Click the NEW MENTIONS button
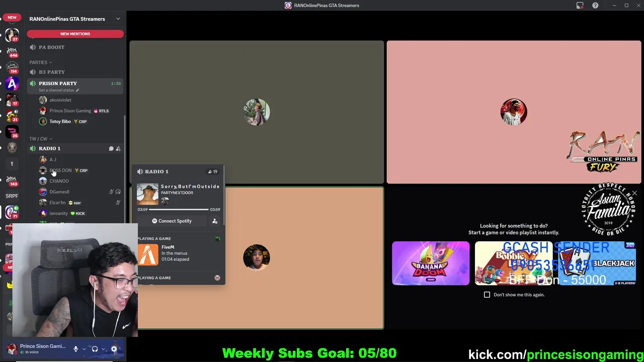 point(75,34)
